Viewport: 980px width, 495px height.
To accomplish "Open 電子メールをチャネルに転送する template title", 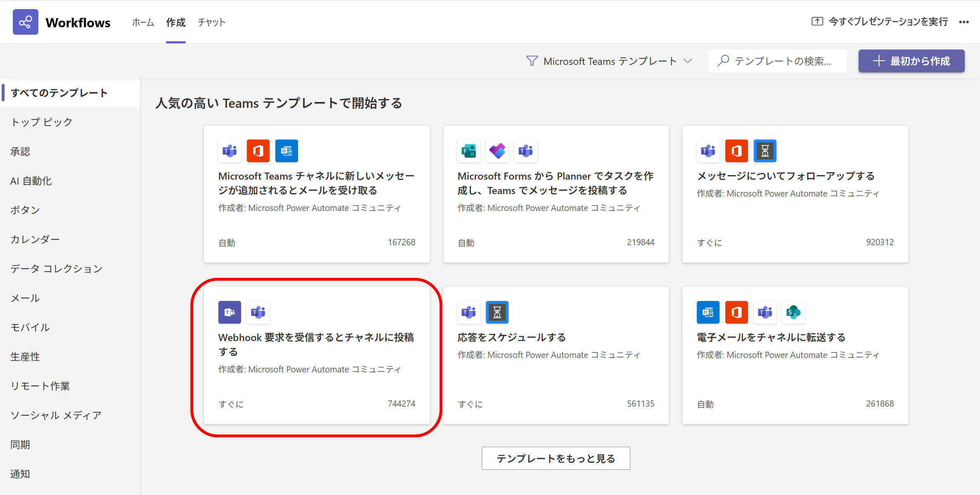I will (x=771, y=337).
